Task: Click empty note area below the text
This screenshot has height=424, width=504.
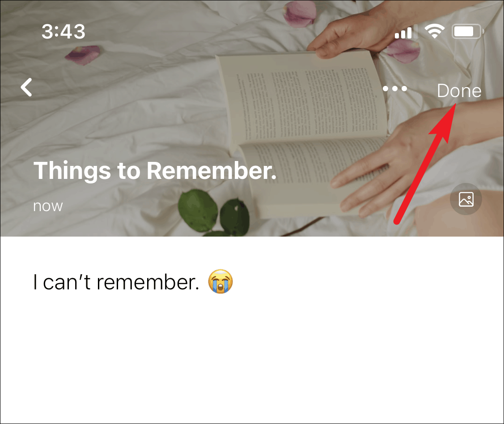Action: pos(252,360)
